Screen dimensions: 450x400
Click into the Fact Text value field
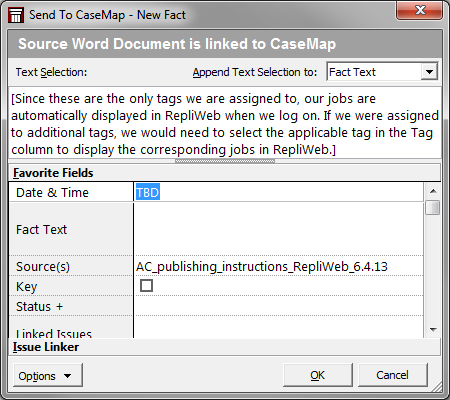(x=279, y=229)
